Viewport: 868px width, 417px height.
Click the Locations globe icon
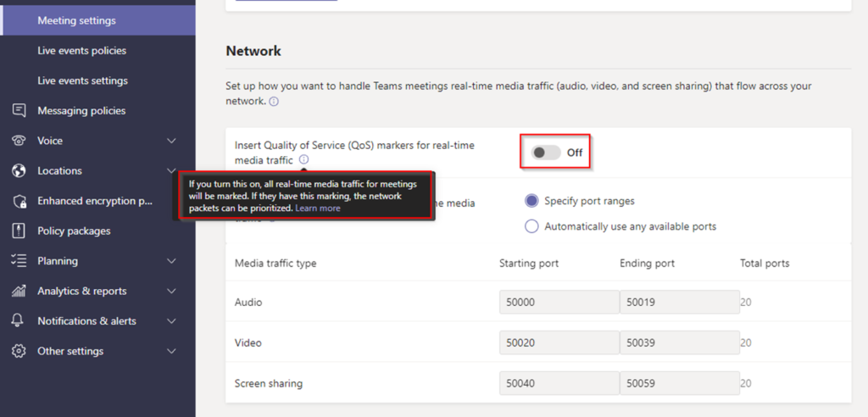click(19, 171)
